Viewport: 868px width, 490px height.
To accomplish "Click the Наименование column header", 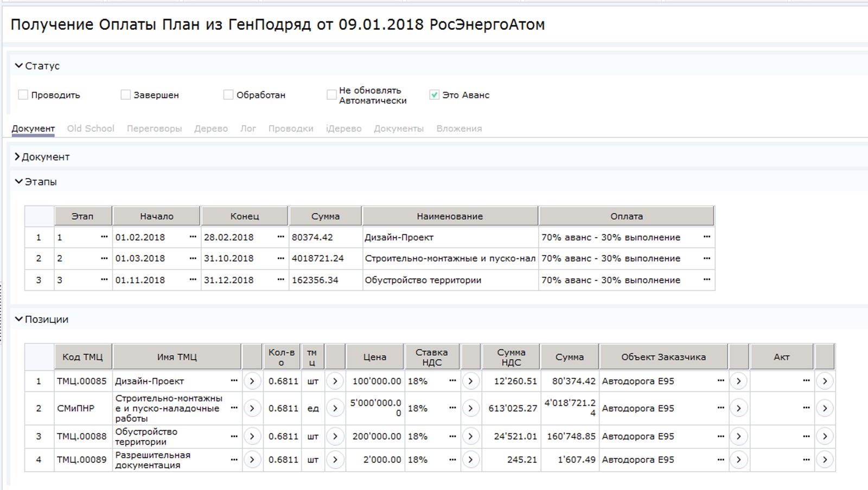I will pos(450,216).
